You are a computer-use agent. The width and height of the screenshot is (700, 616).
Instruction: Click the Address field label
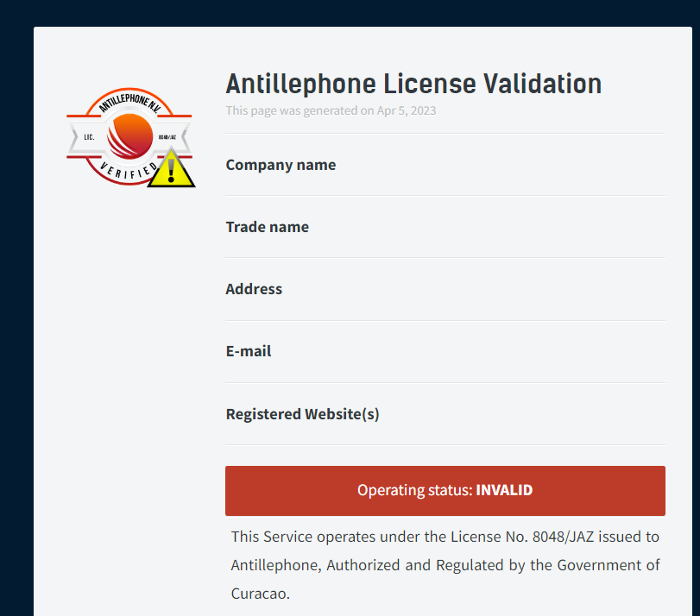(x=254, y=289)
